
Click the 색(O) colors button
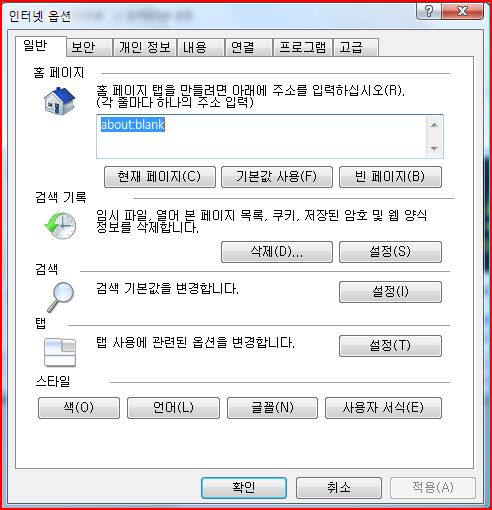(79, 408)
